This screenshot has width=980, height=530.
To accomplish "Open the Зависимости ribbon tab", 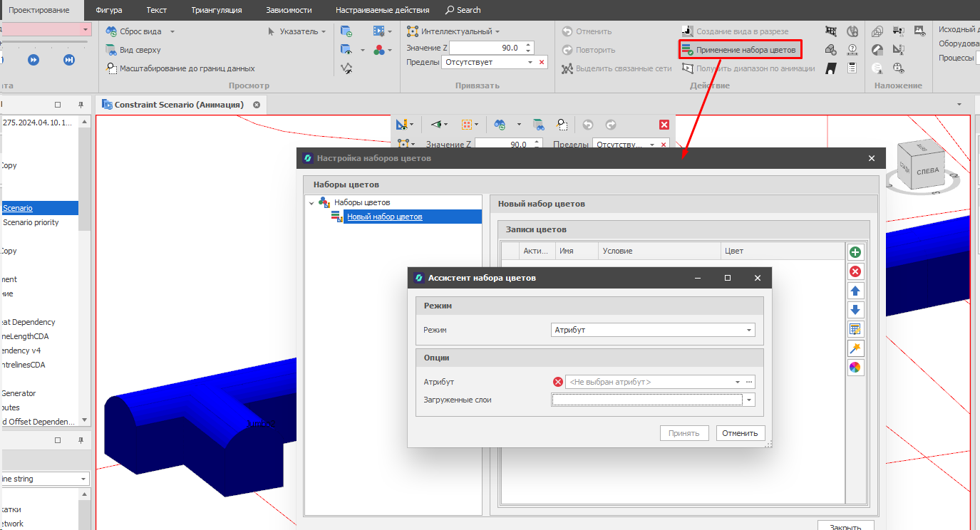I will [288, 10].
